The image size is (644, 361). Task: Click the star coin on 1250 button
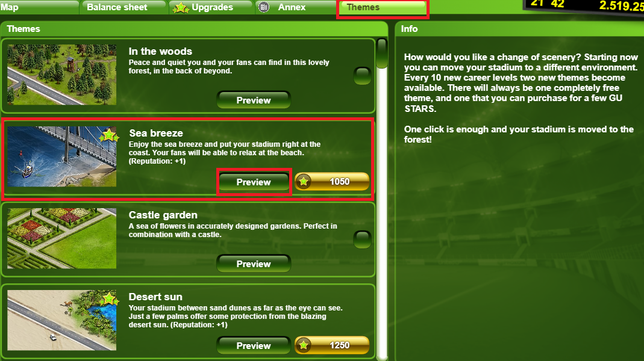(x=304, y=345)
